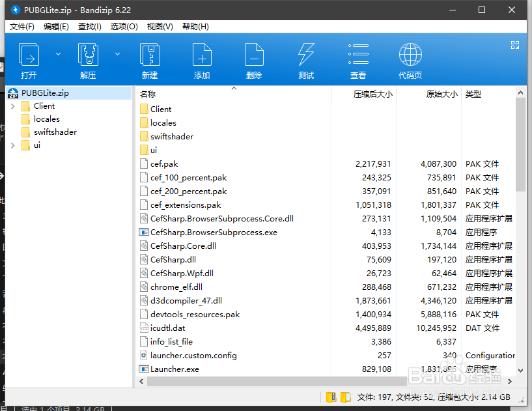Expand the ui folder in the tree
The width and height of the screenshot is (532, 411).
13,145
